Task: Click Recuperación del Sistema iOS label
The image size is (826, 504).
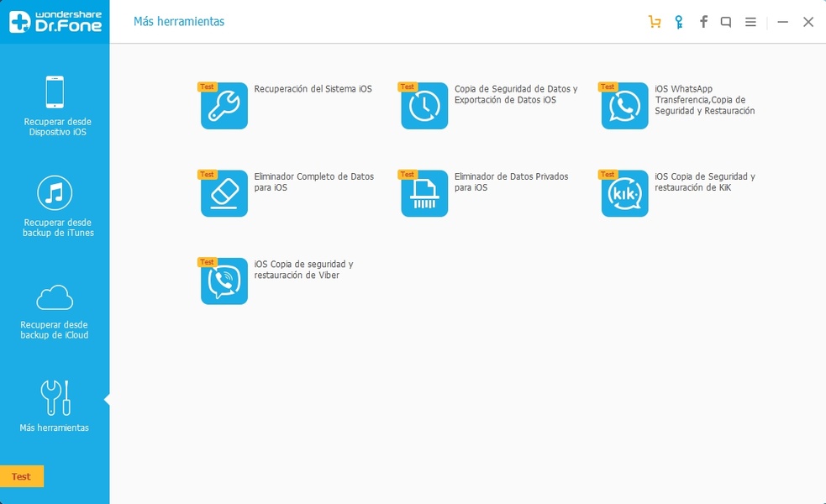Action: [x=313, y=89]
